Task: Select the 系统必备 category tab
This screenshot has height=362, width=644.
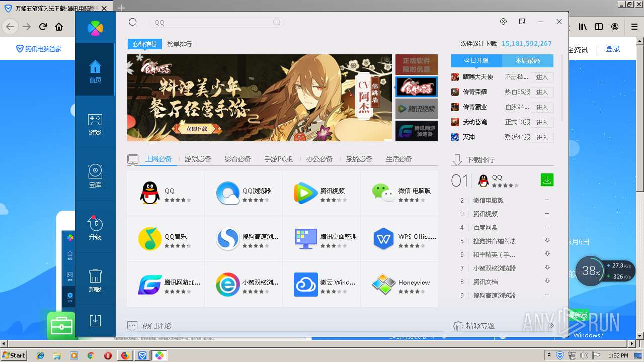Action: click(x=359, y=159)
